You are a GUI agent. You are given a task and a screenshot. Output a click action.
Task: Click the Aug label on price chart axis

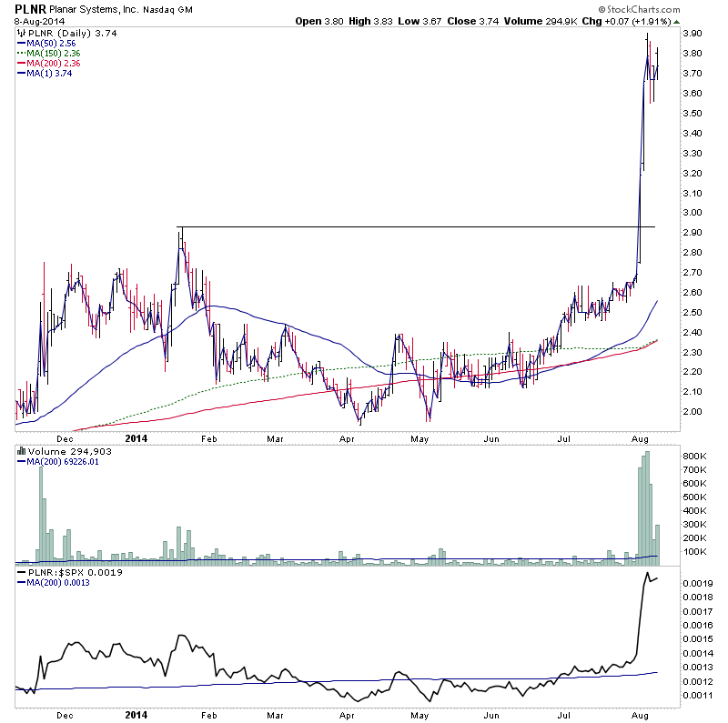[640, 439]
